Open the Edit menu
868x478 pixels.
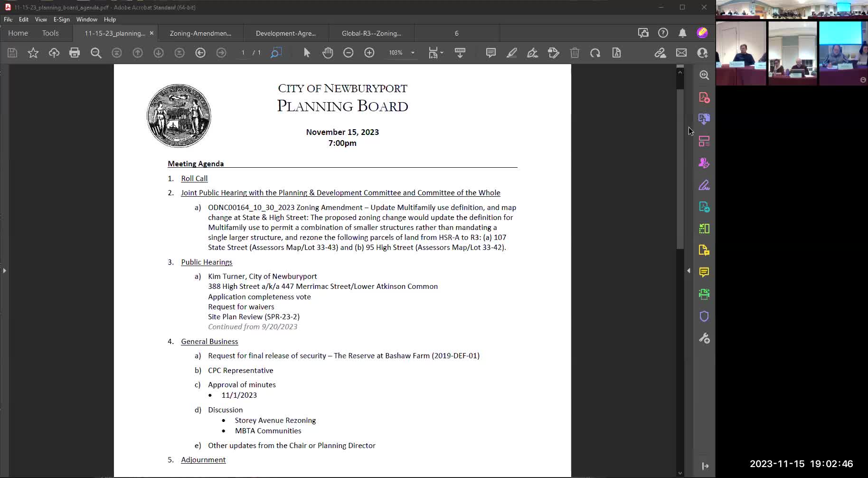24,19
